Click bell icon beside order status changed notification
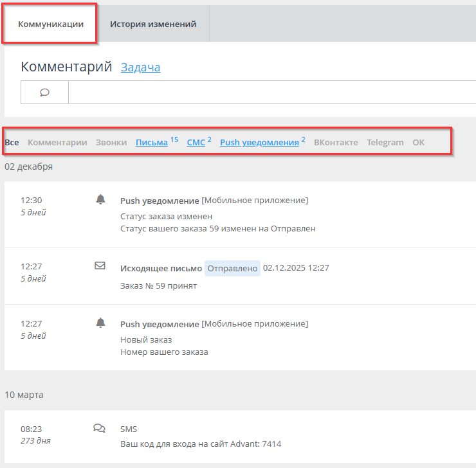476x468 pixels. pyautogui.click(x=100, y=200)
